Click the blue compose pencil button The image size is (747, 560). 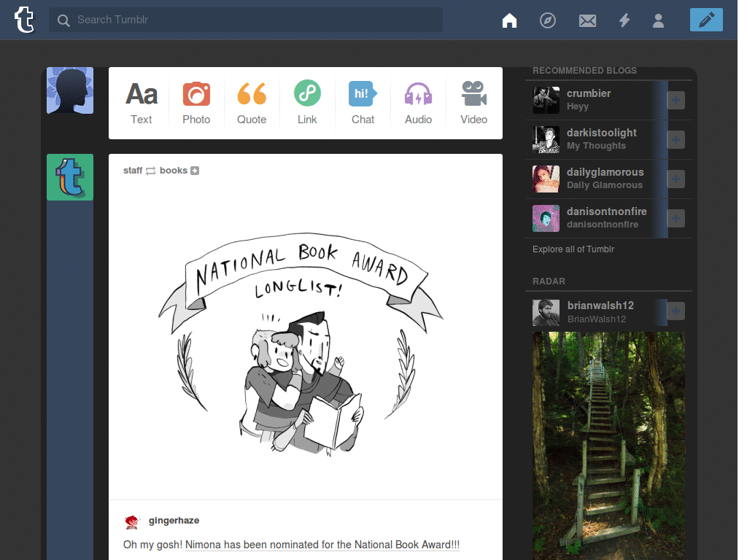pos(706,20)
